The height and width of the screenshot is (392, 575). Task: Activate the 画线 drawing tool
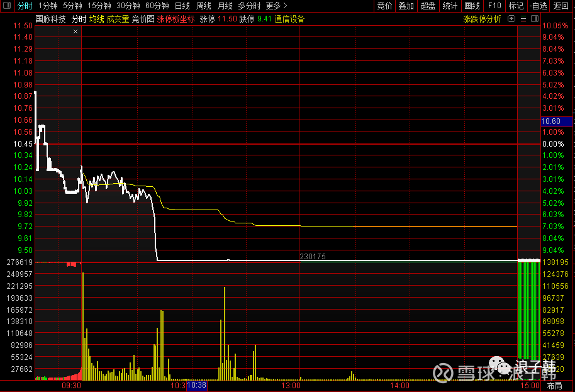click(x=472, y=6)
